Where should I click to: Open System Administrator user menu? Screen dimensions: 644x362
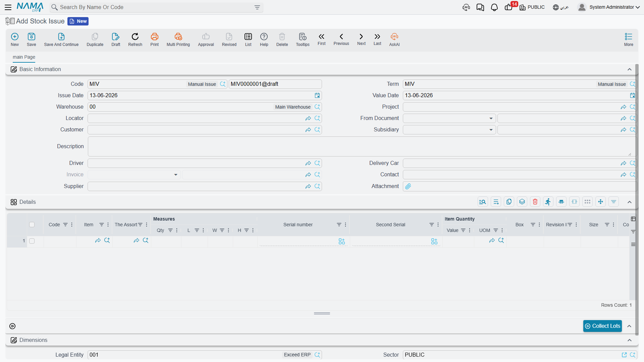(609, 7)
